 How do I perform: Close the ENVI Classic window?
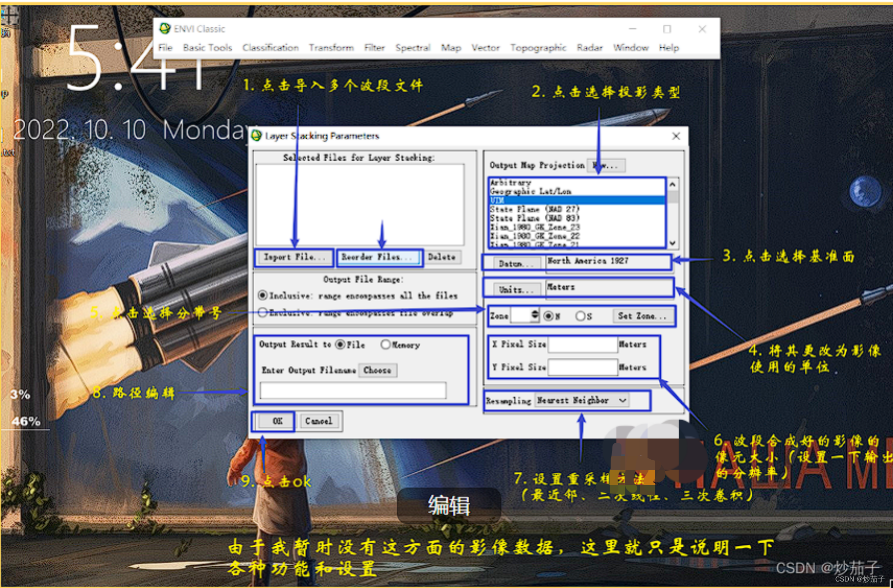702,29
